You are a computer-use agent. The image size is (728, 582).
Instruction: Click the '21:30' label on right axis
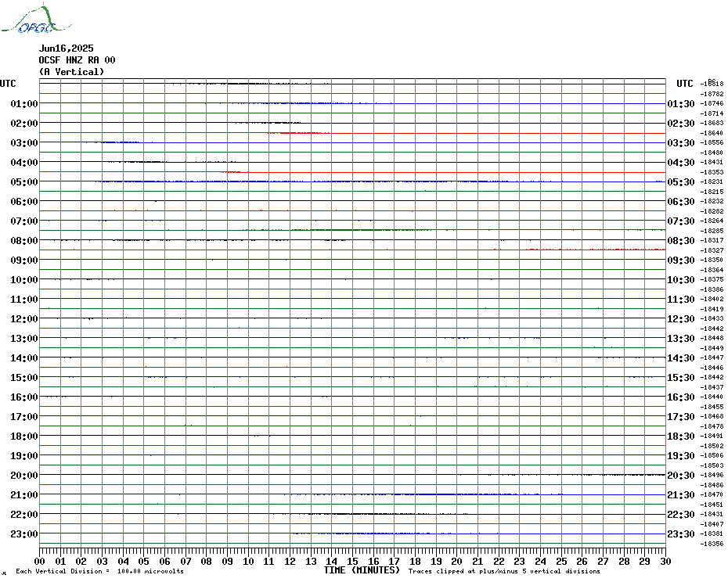[x=681, y=495]
